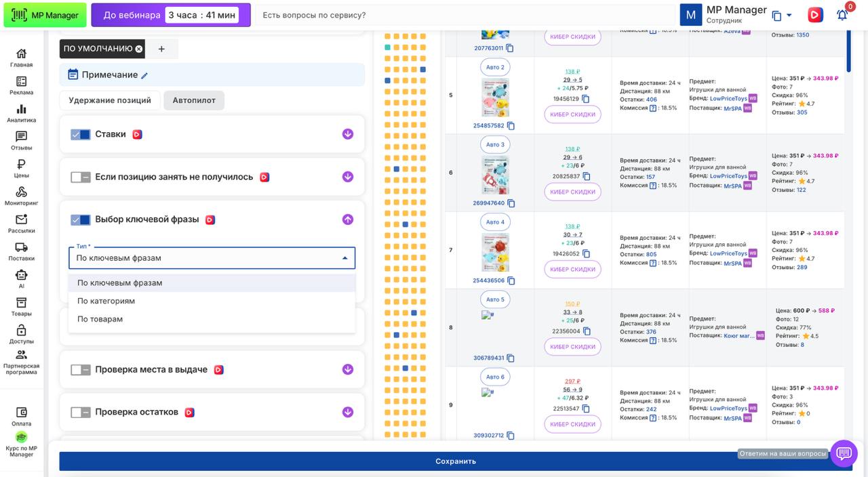The width and height of the screenshot is (868, 477).
Task: Open the Аналитика sidebar icon
Action: 21,113
